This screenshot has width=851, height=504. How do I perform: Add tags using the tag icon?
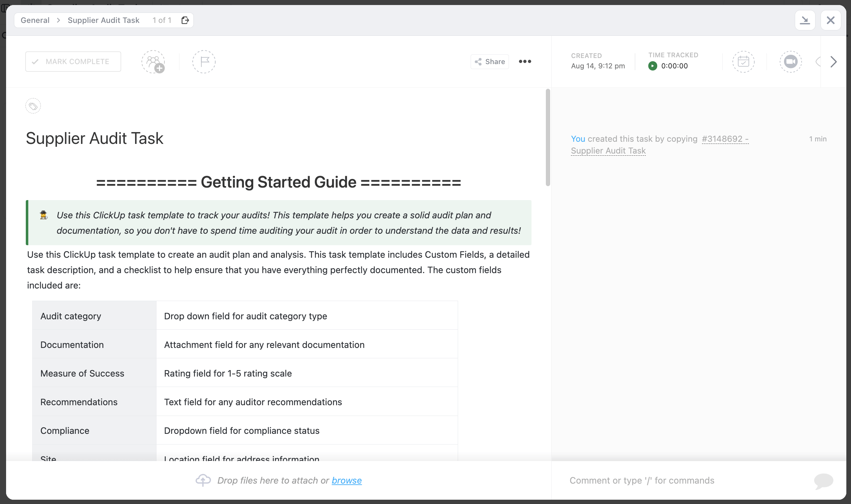33,106
